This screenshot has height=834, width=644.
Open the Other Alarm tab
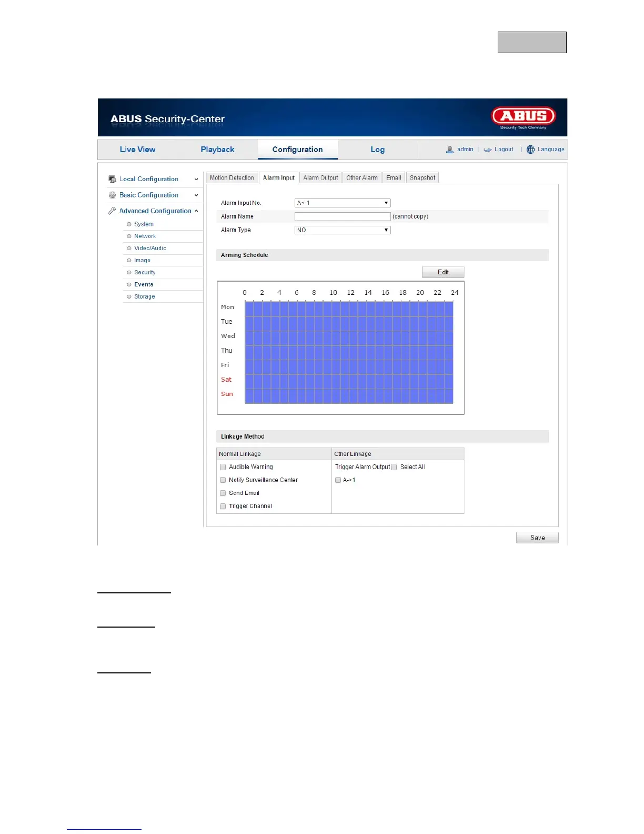click(x=362, y=178)
